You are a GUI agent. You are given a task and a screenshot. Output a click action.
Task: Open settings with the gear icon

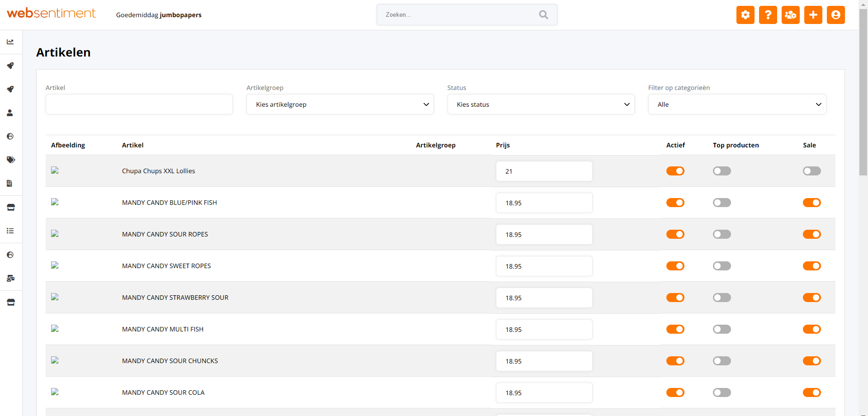[x=745, y=15]
